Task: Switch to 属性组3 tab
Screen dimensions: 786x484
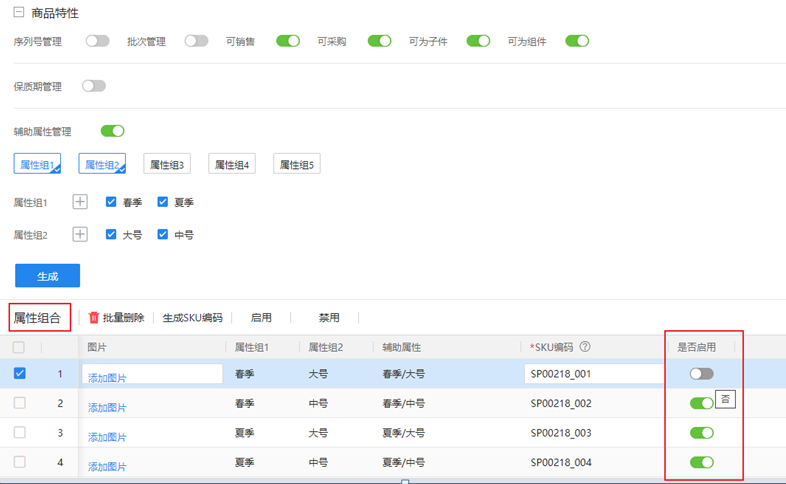Action: click(x=167, y=165)
